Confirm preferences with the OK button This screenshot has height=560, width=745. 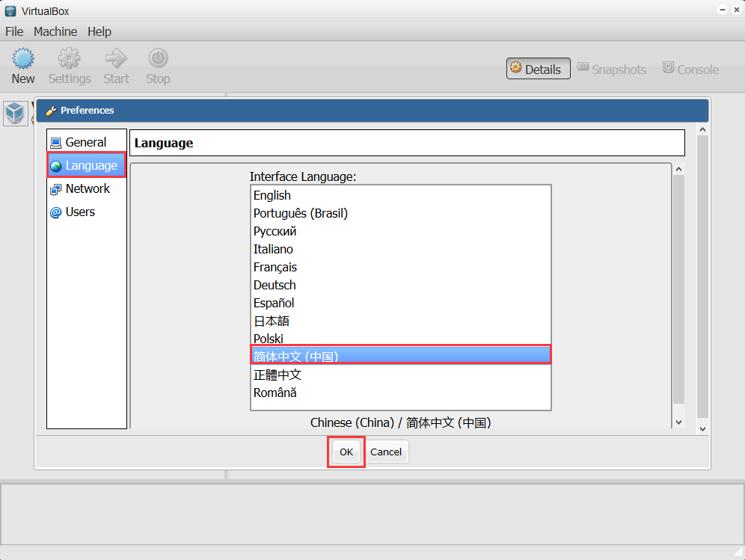click(346, 452)
